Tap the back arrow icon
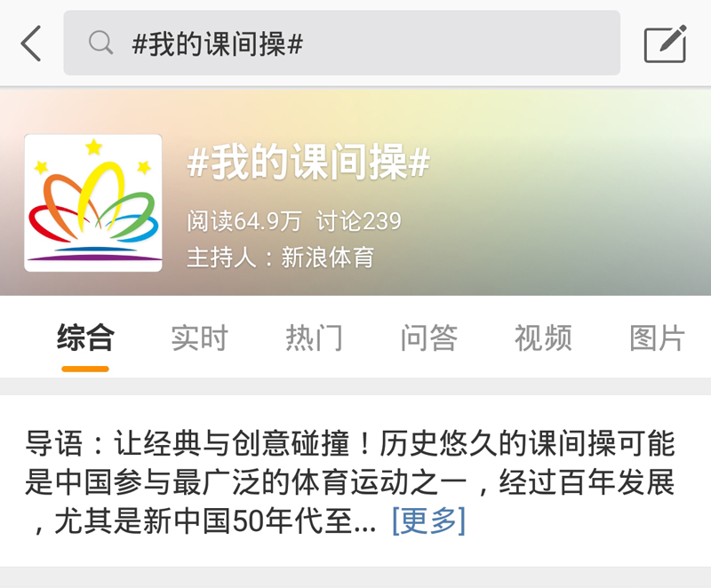This screenshot has height=588, width=711. tap(31, 44)
